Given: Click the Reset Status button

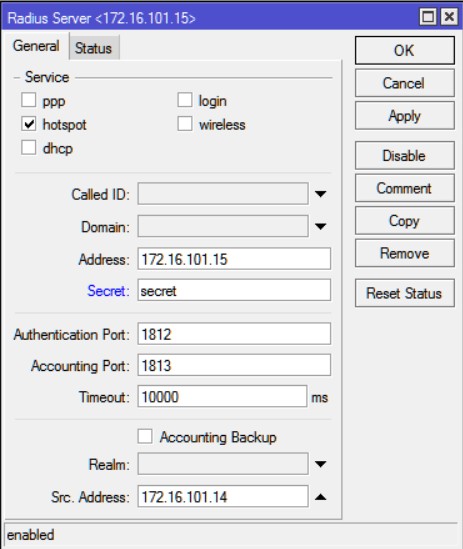Looking at the screenshot, I should [x=405, y=293].
